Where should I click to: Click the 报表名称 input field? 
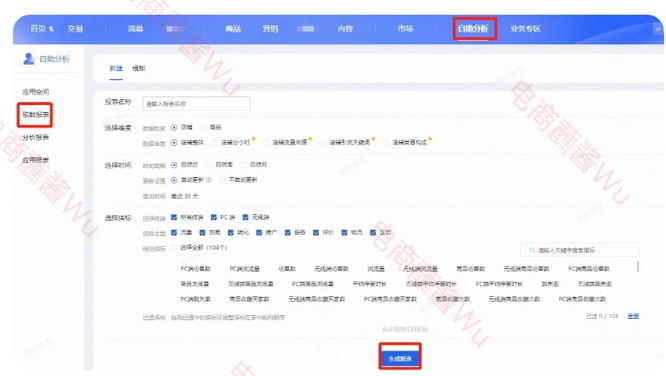(196, 104)
